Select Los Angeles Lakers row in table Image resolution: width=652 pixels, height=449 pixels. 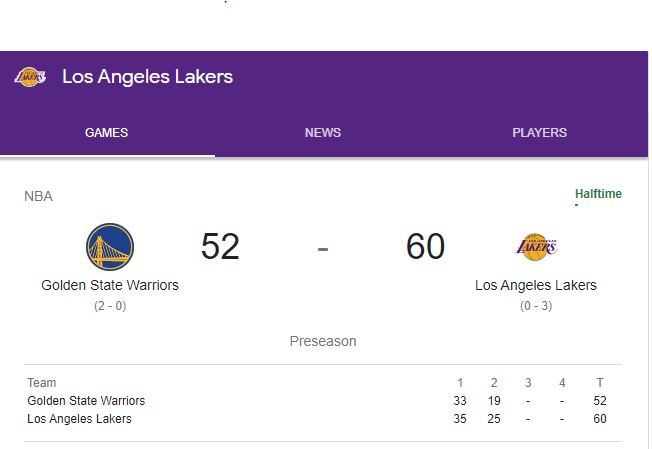click(x=79, y=419)
